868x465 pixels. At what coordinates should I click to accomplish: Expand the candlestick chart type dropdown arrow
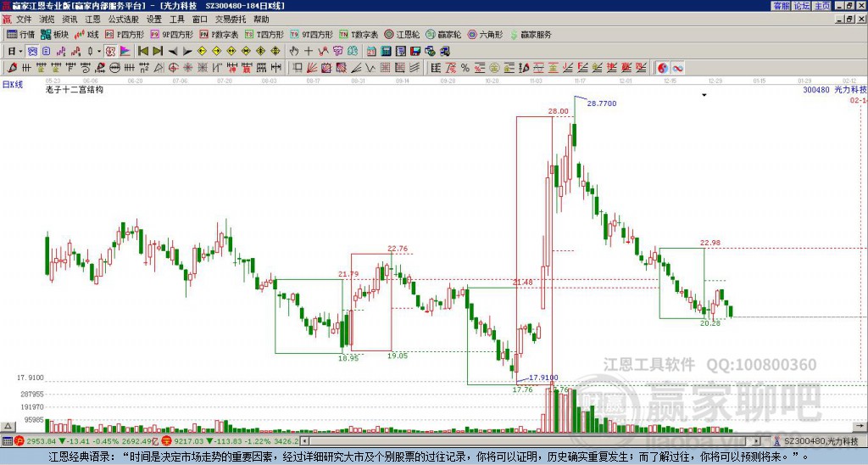[99, 52]
